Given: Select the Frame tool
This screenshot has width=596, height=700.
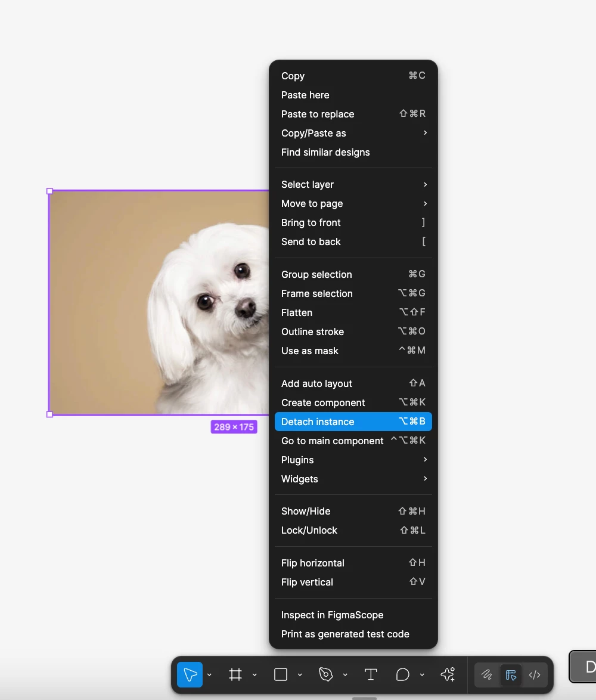Looking at the screenshot, I should (235, 674).
